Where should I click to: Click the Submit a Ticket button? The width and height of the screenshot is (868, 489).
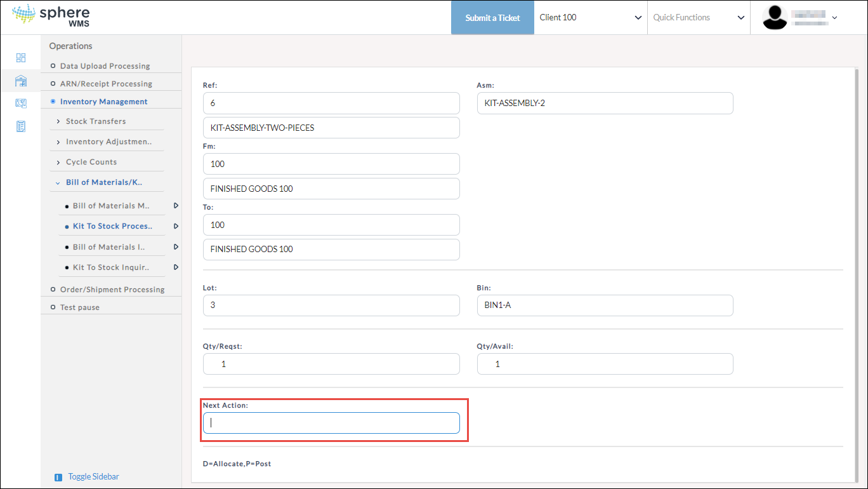pyautogui.click(x=492, y=18)
